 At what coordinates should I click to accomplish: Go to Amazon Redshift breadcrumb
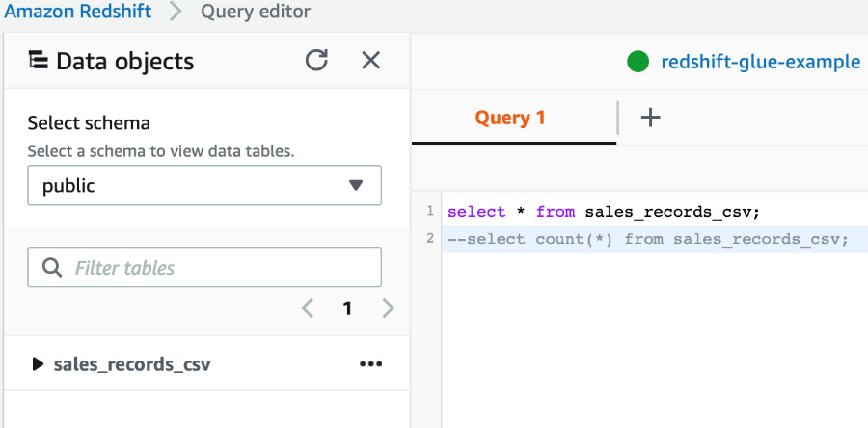(77, 11)
